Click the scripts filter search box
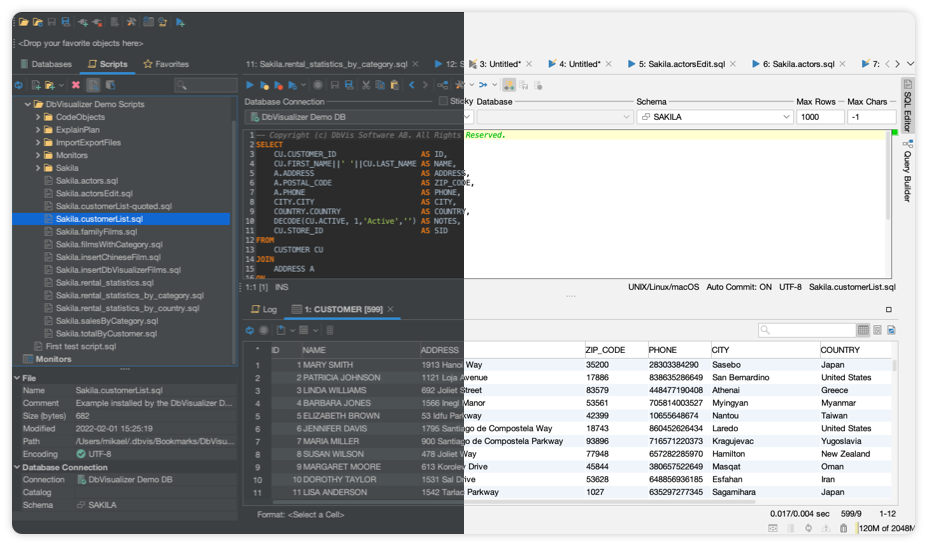The image size is (927, 546). (x=206, y=85)
